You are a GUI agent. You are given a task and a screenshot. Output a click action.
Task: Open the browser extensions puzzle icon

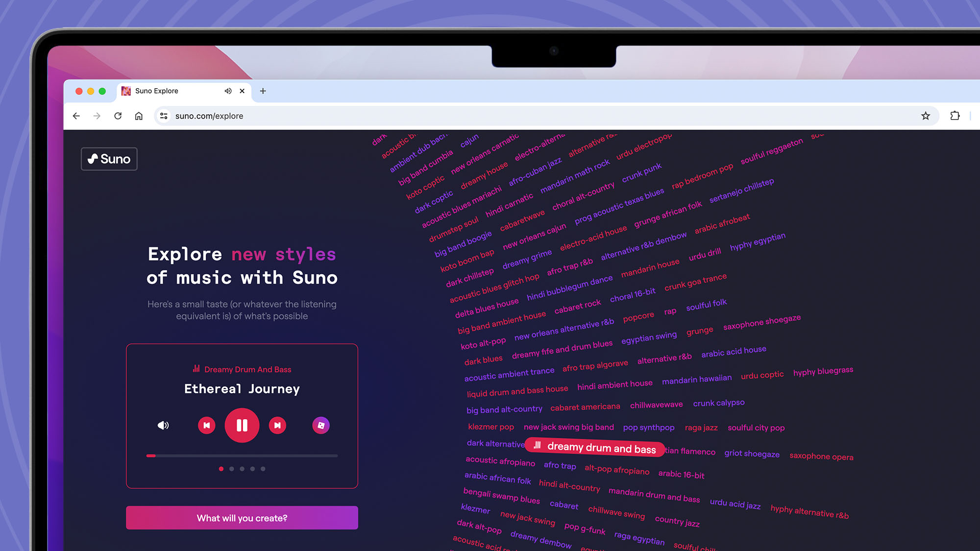pos(955,116)
